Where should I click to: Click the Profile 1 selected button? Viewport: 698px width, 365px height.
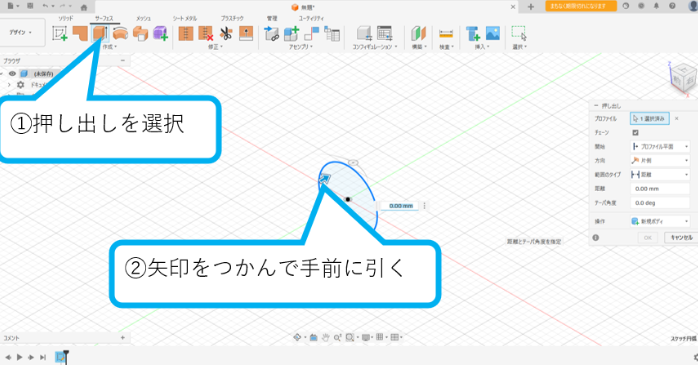point(650,118)
